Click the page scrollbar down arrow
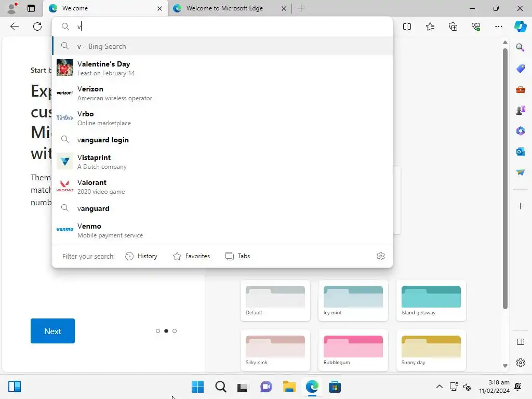The width and height of the screenshot is (532, 399). coord(505,366)
